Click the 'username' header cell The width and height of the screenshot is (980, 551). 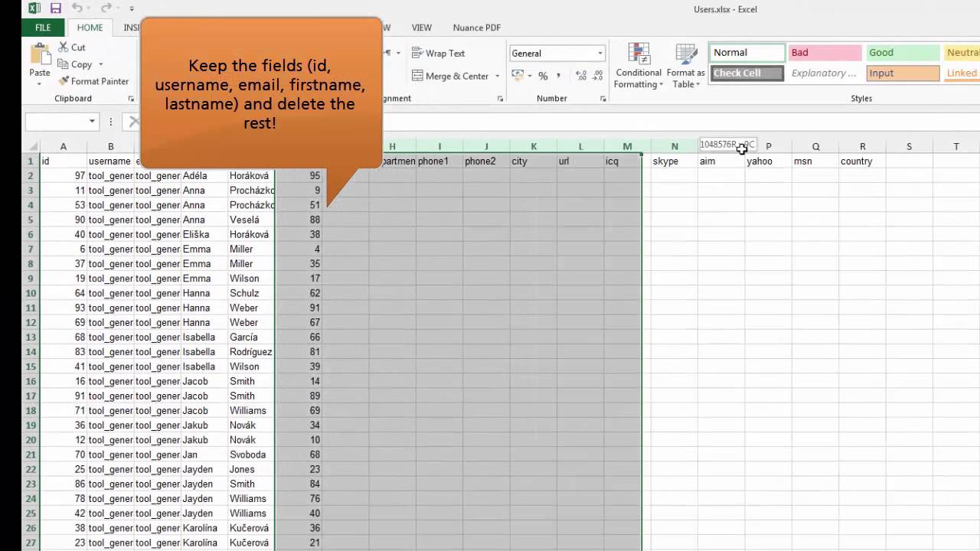pyautogui.click(x=110, y=161)
